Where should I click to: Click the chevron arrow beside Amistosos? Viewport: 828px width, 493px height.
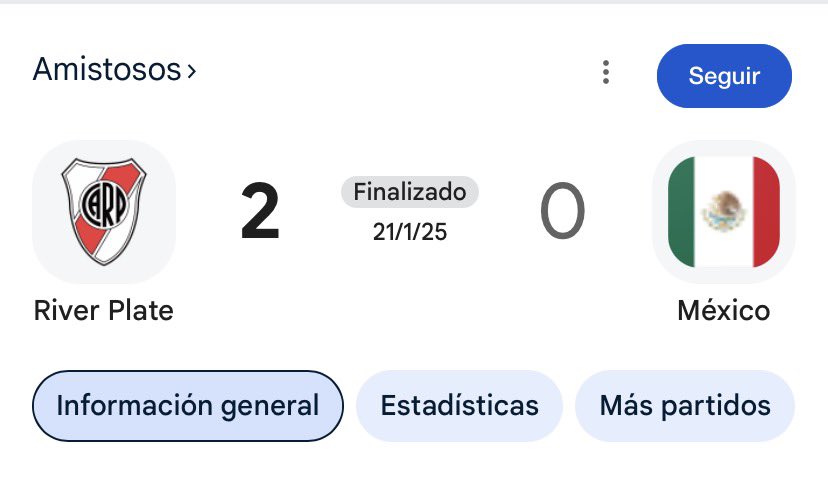(x=192, y=71)
